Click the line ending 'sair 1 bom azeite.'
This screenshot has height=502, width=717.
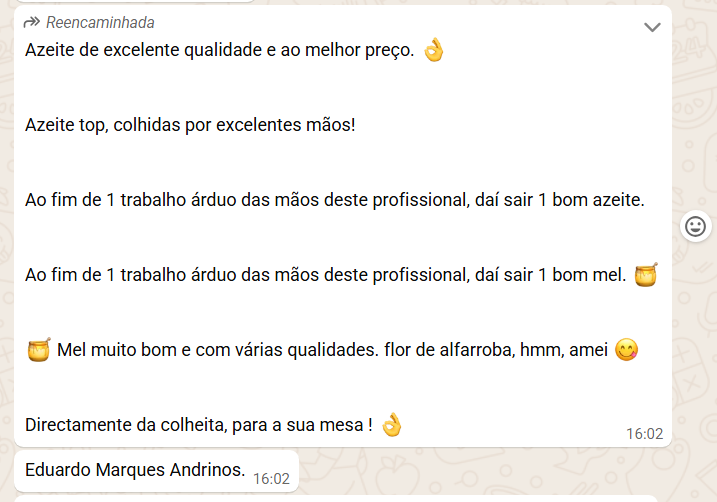[335, 200]
